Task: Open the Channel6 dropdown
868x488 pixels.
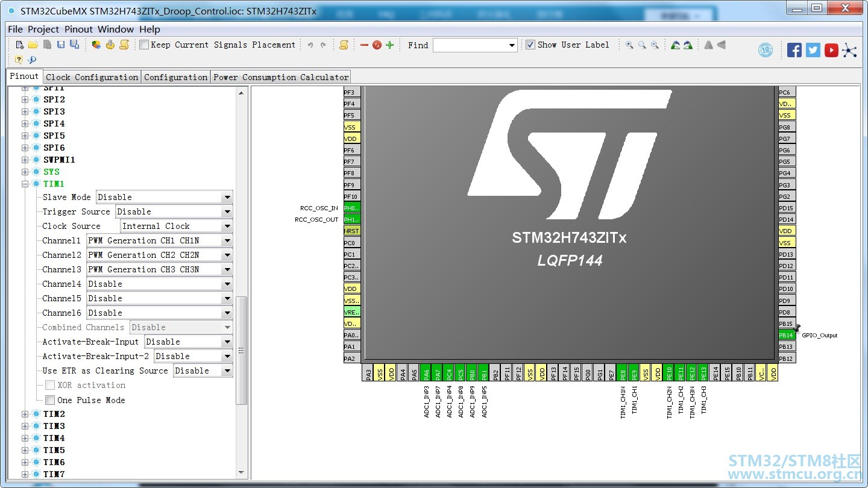Action: click(x=160, y=313)
